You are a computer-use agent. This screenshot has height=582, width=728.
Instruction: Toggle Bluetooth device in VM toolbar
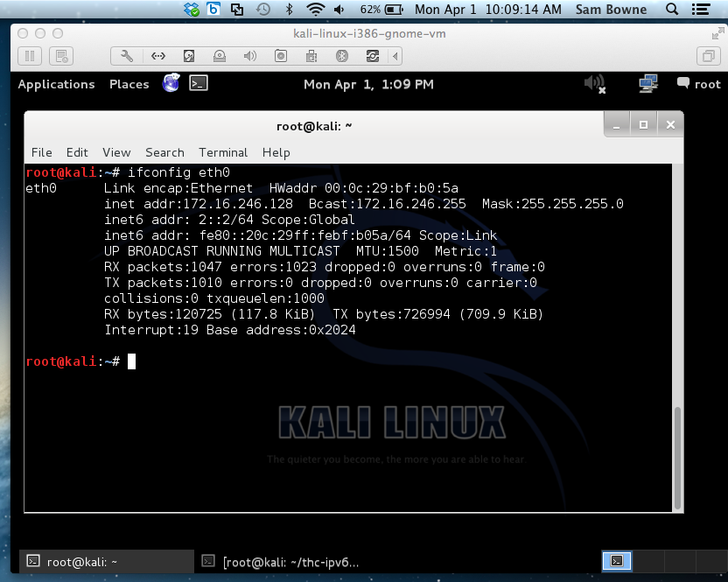(342, 56)
